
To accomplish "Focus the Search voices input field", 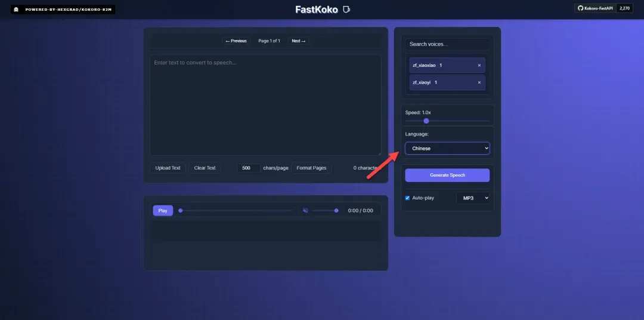I will tap(447, 44).
